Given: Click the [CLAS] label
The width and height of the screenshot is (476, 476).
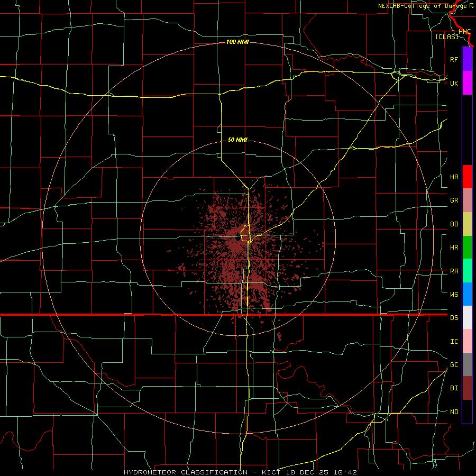Looking at the screenshot, I should point(447,36).
